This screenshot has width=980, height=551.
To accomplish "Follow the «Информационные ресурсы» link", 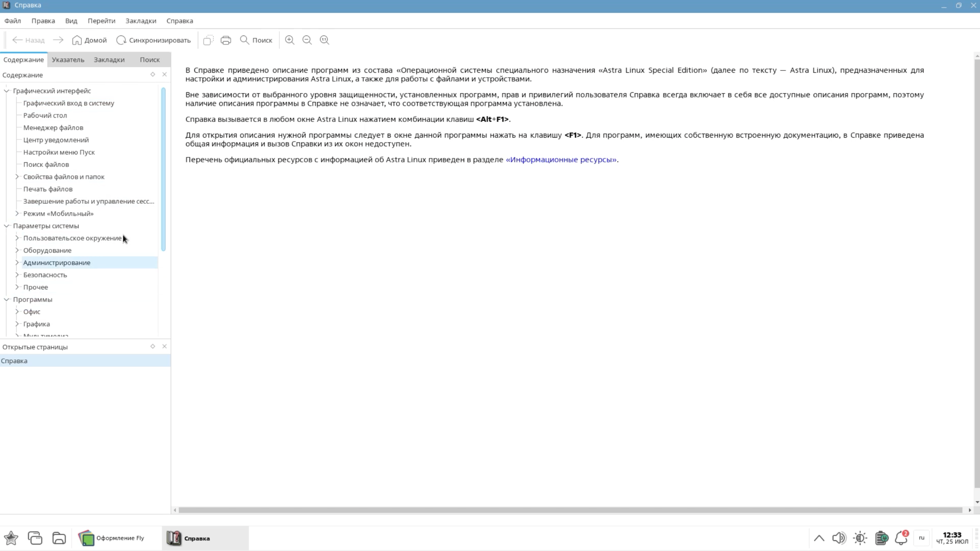I will [561, 160].
